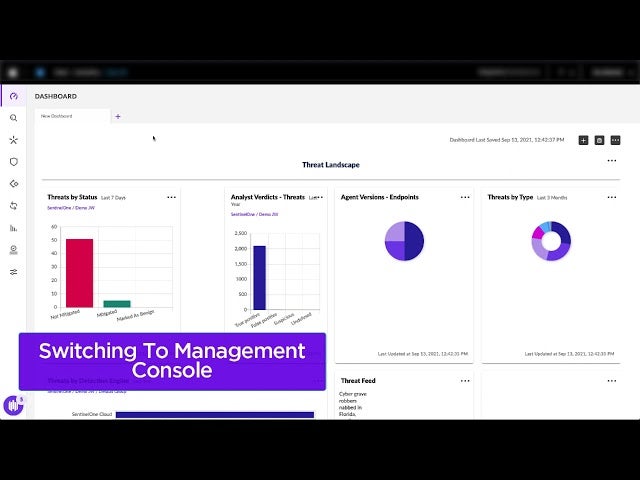640x480 pixels.
Task: Open Threats by Type widget options menu
Action: click(612, 197)
